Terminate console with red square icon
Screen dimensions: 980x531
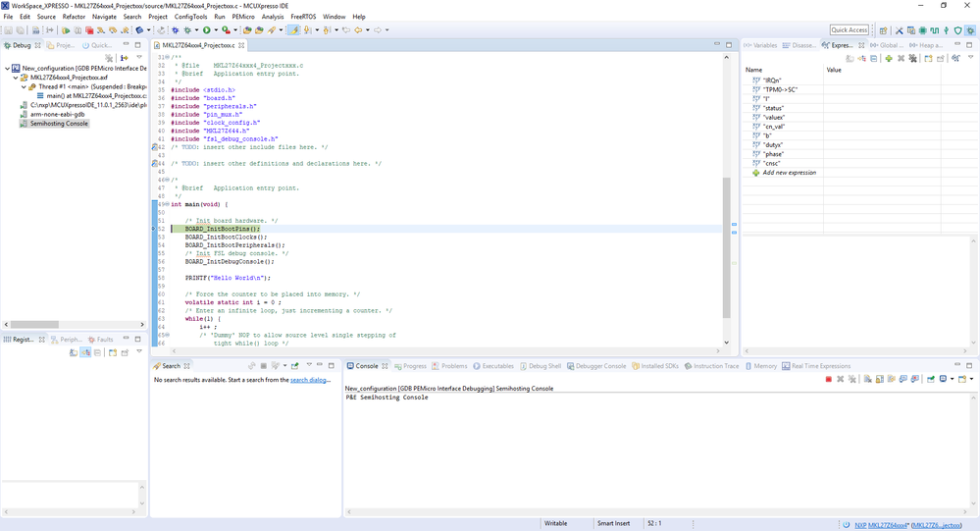829,379
